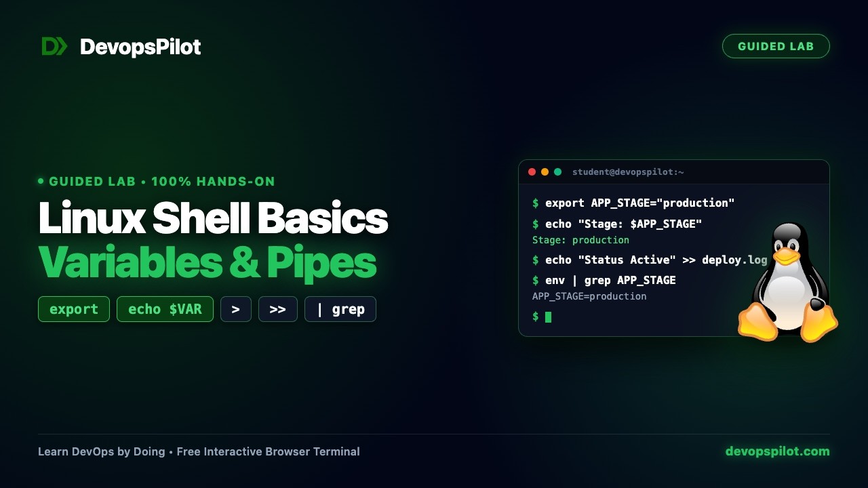Image resolution: width=868 pixels, height=488 pixels.
Task: Click the APP_STAGE=production output line
Action: pyautogui.click(x=589, y=296)
